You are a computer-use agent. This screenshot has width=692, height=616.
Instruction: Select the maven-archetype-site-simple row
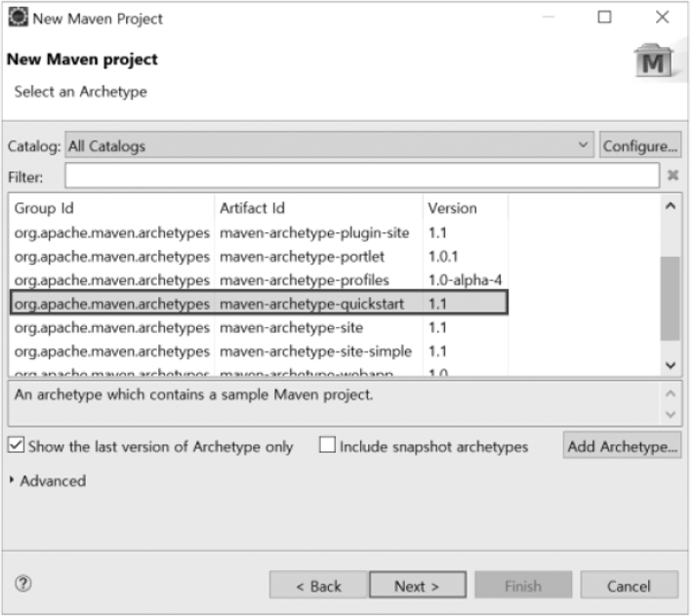[x=259, y=351]
